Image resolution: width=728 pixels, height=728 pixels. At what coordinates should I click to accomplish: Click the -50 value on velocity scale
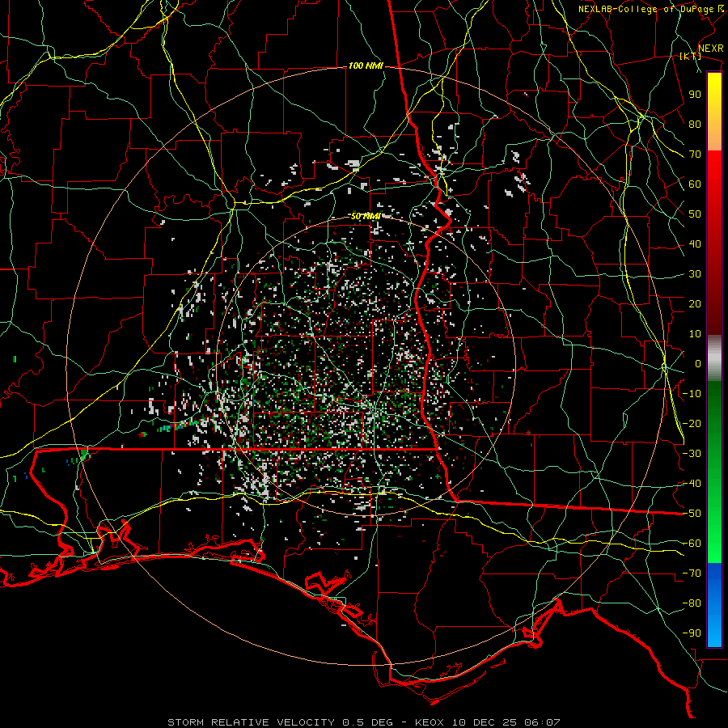tap(692, 514)
